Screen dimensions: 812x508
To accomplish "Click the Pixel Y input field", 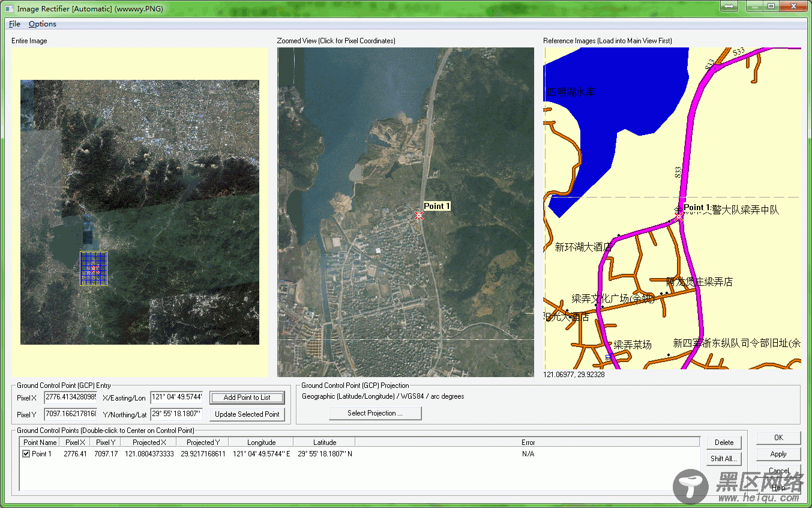I will click(70, 414).
